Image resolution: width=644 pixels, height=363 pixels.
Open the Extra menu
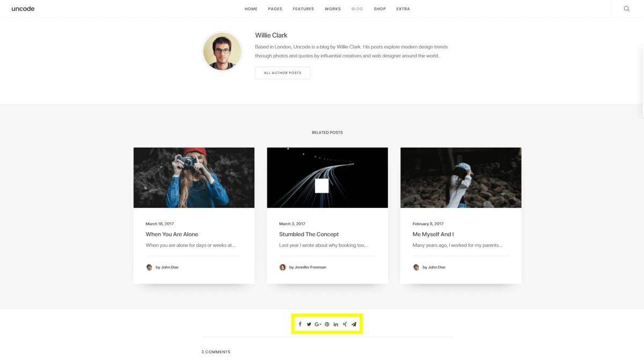(403, 9)
